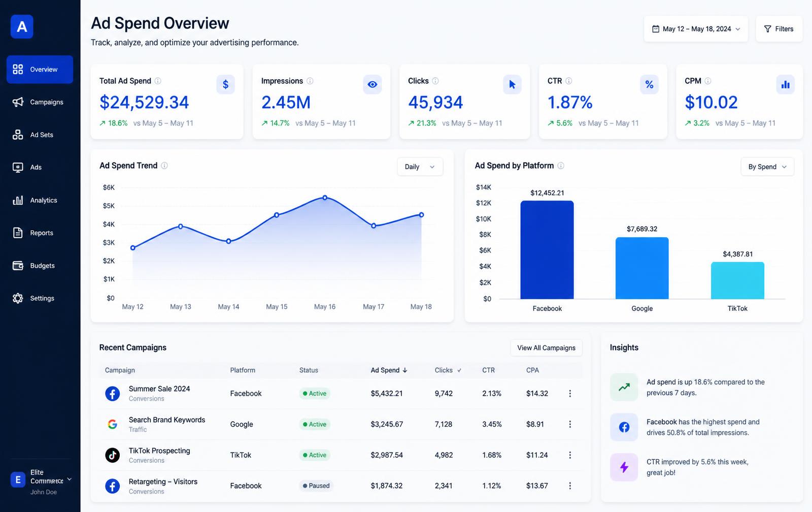
Task: Open Ad Sets in the sidebar
Action: [x=40, y=135]
